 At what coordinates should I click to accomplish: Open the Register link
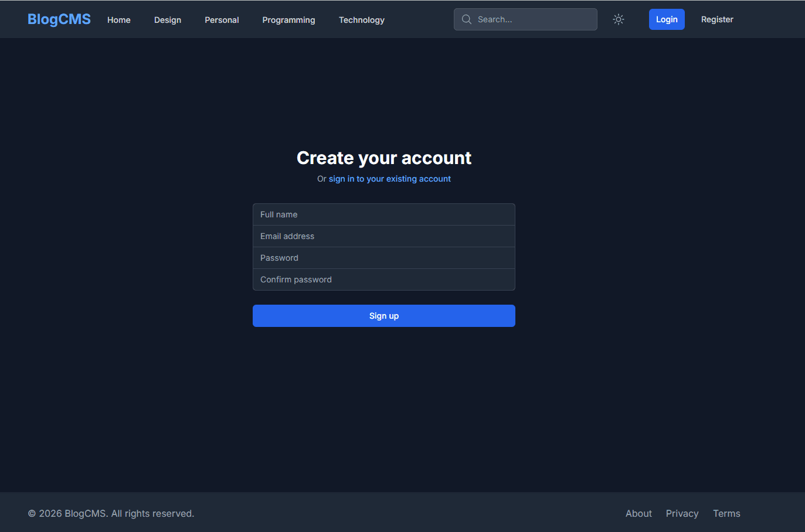click(x=717, y=19)
